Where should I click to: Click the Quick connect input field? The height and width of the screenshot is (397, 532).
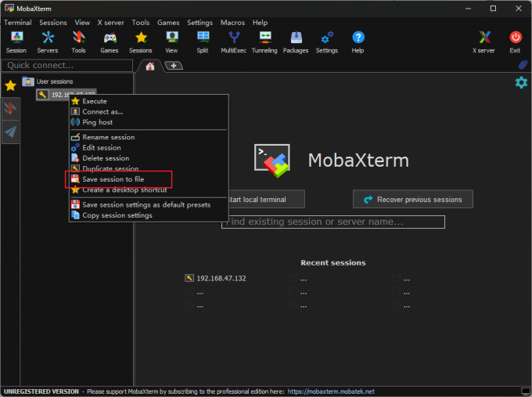(67, 65)
